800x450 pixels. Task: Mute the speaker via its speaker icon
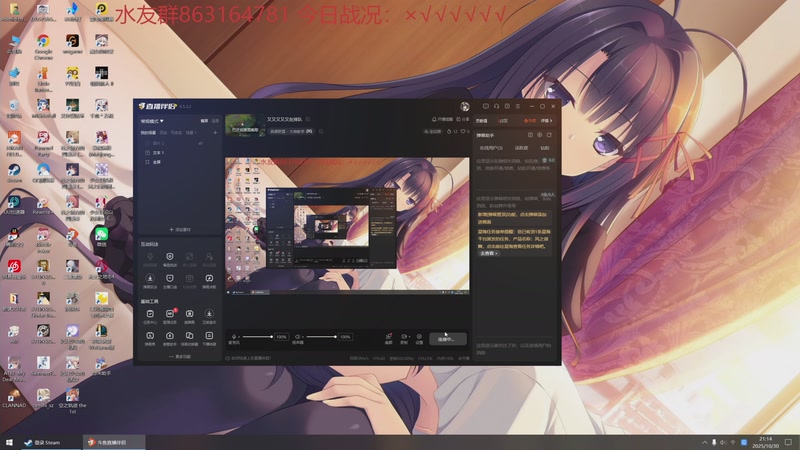point(298,337)
